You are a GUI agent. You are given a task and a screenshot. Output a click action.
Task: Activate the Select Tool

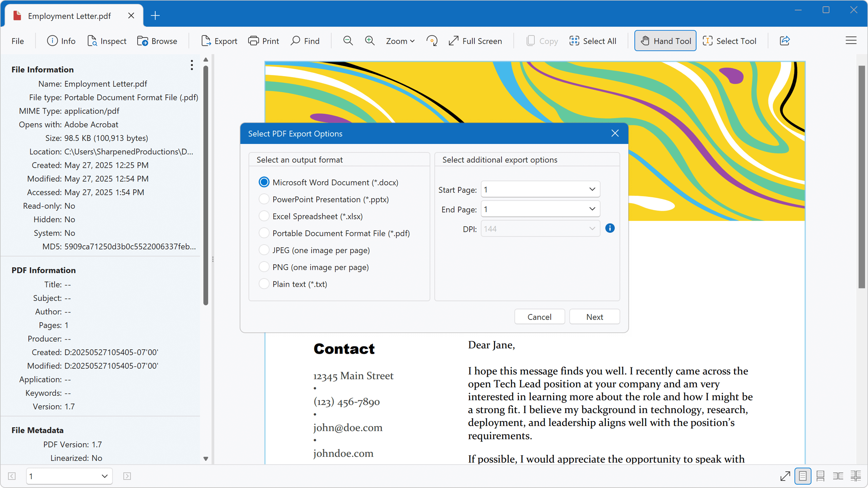[x=730, y=41]
